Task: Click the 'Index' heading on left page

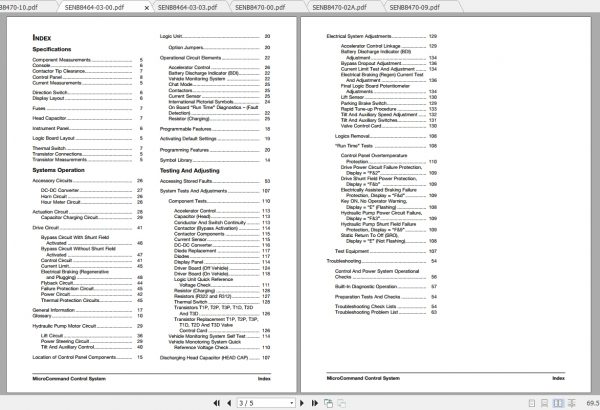Action: tap(42, 38)
